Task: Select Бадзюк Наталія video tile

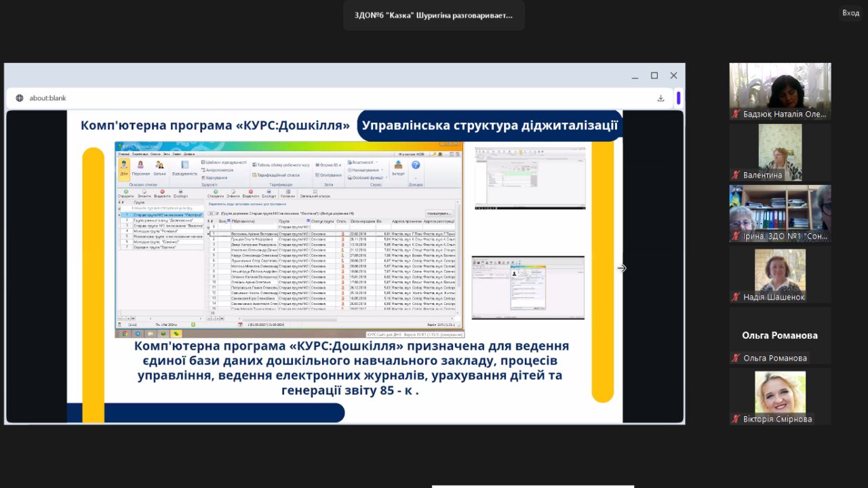Action: [780, 91]
